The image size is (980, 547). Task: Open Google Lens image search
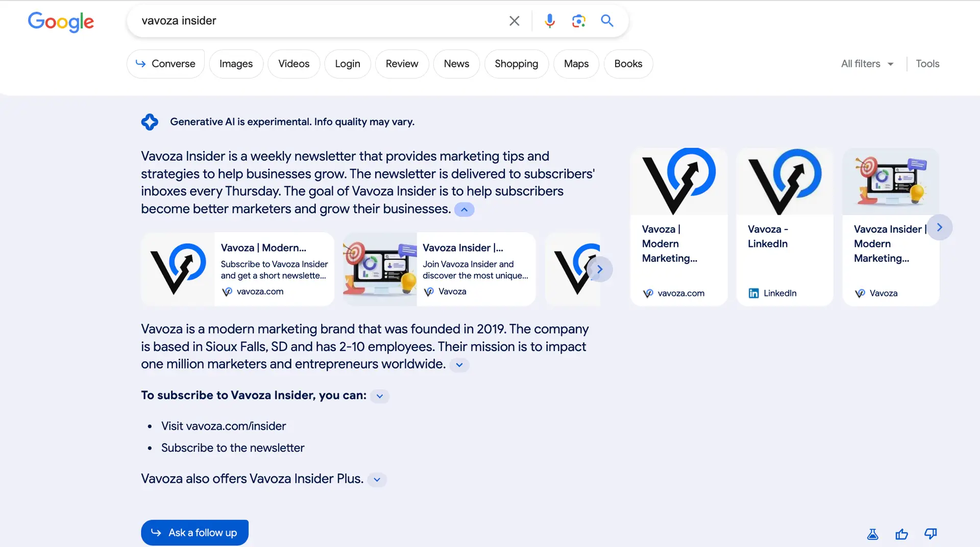coord(578,21)
